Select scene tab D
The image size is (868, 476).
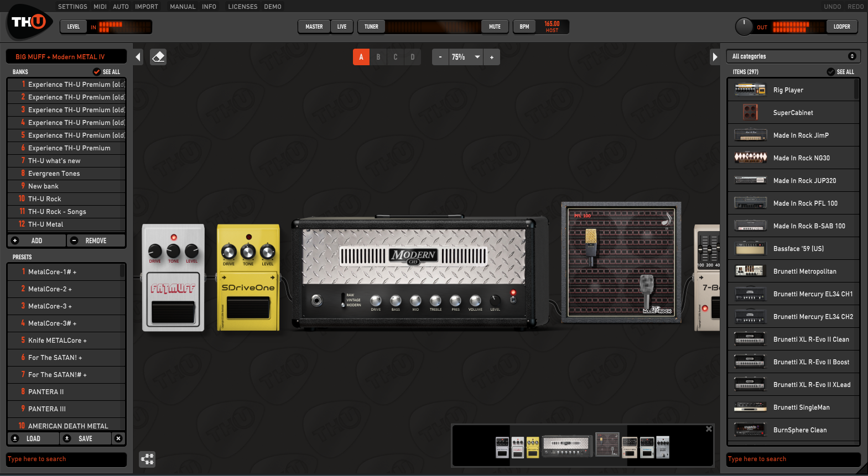click(x=413, y=57)
